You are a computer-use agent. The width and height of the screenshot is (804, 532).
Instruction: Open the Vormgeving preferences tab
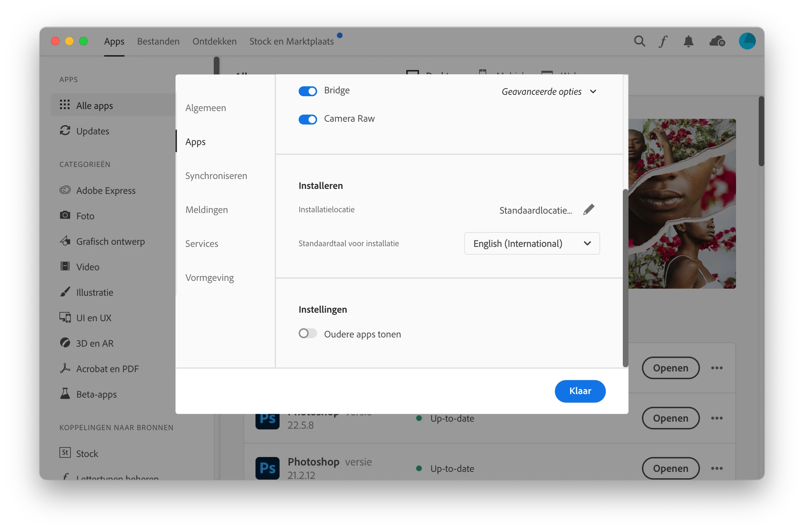coord(209,278)
